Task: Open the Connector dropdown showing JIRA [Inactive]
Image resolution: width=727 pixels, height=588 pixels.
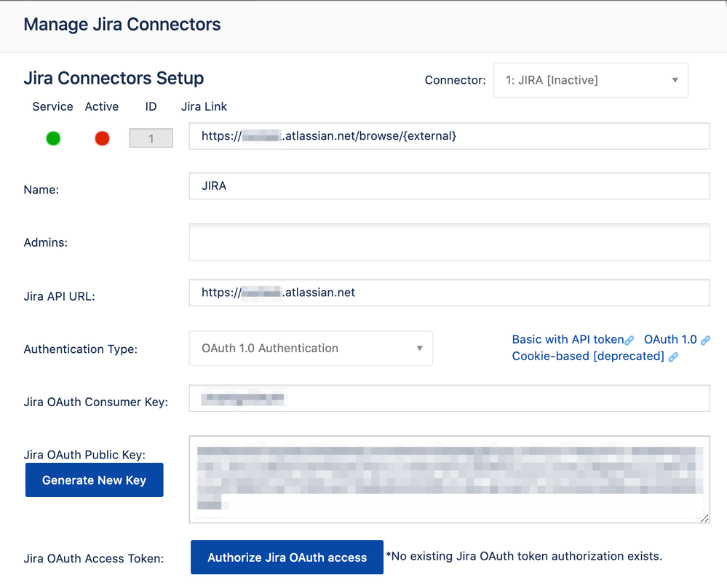Action: (x=590, y=80)
